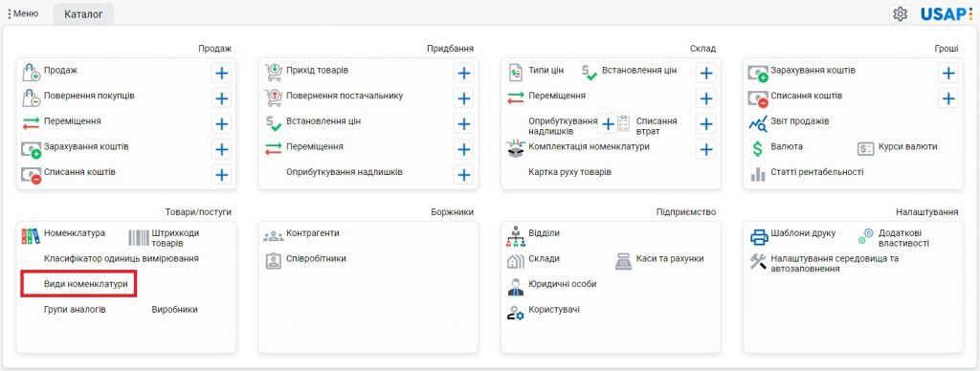Select the Відділи org chart icon
Screen dimensions: 980x371
(516, 237)
